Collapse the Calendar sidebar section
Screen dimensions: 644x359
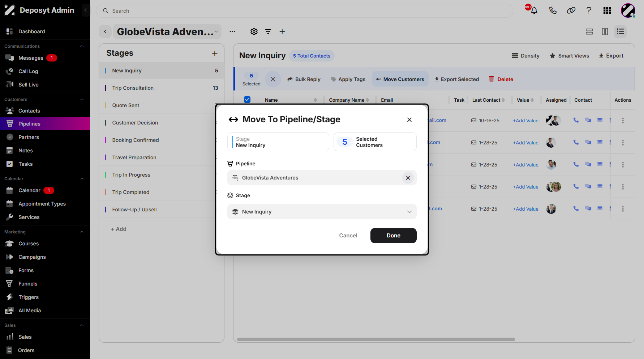click(x=82, y=179)
